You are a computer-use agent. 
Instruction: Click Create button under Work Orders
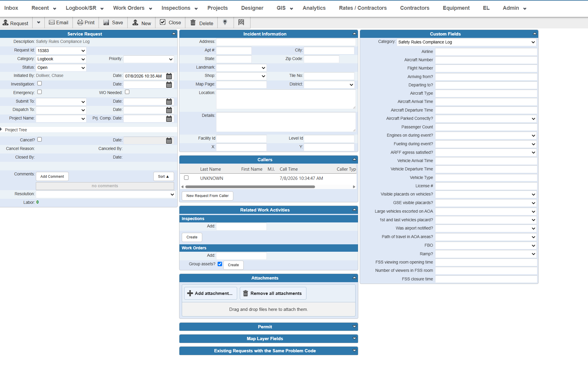click(233, 265)
